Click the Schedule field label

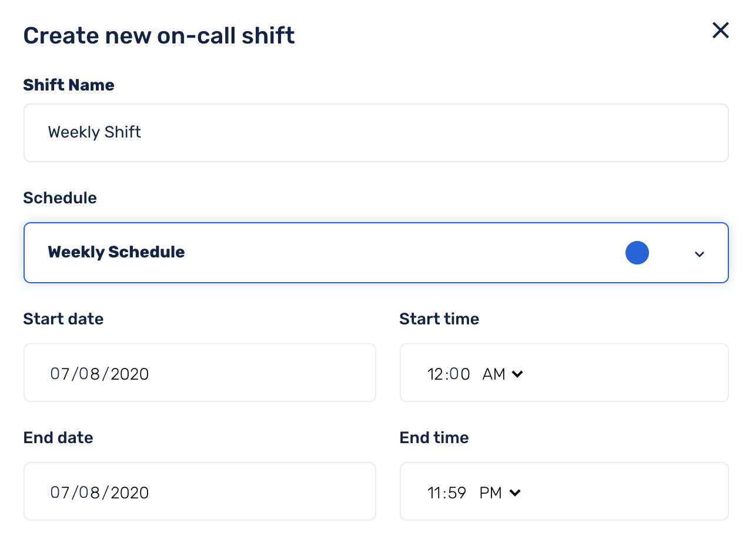(60, 198)
